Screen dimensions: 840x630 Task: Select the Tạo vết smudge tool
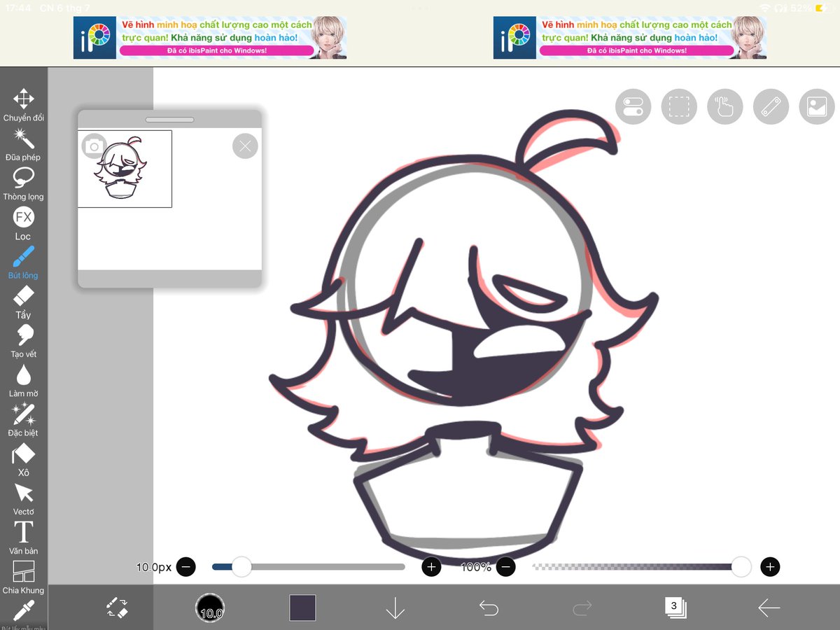click(x=23, y=341)
